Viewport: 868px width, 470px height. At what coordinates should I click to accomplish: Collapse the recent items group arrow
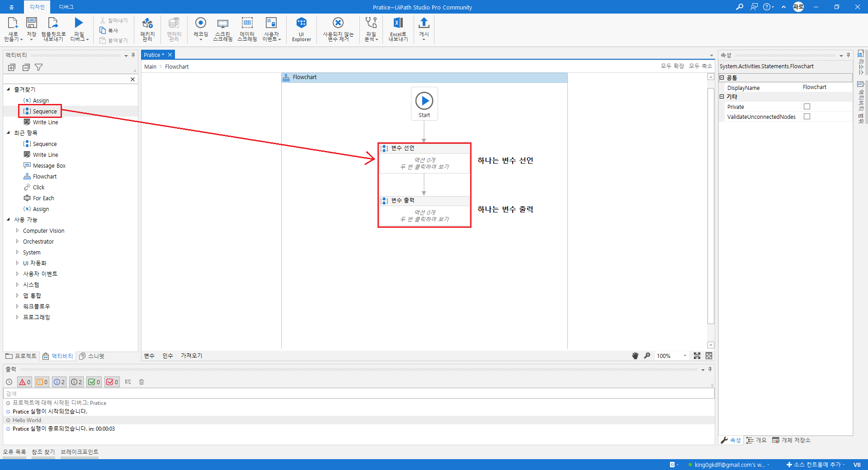(9, 133)
